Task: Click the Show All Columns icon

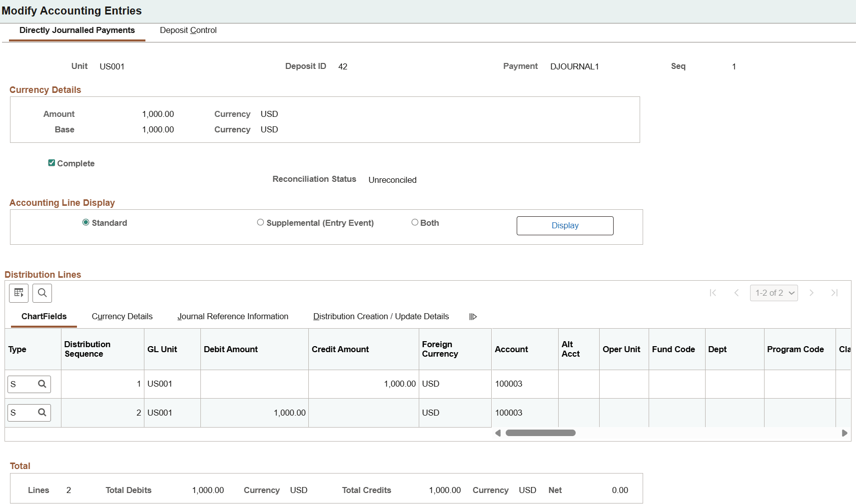Action: (x=473, y=316)
